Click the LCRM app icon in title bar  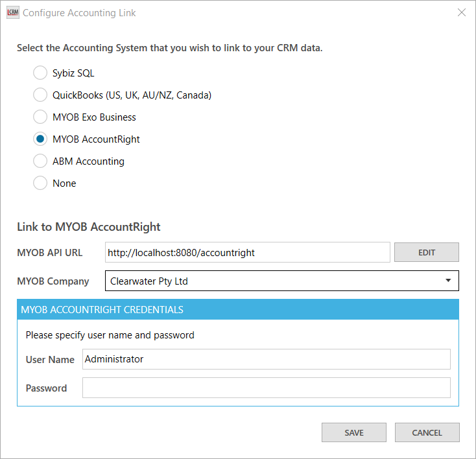pyautogui.click(x=12, y=13)
